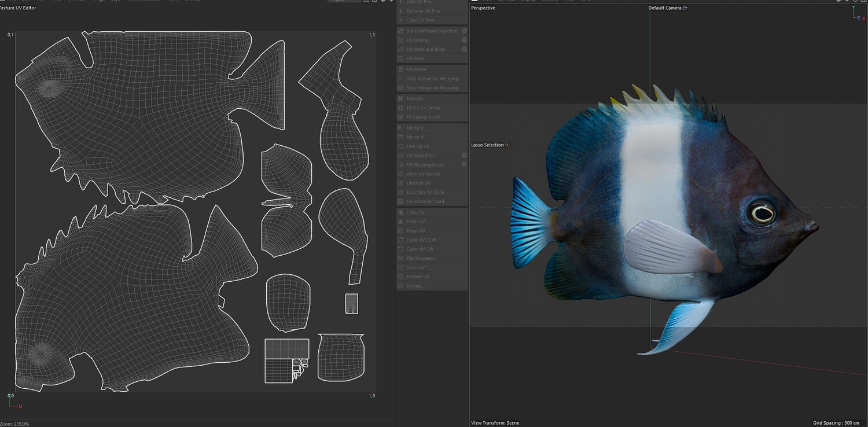Click Cycle UV CW
Screen dimensions: 868x427
pyautogui.click(x=432, y=249)
